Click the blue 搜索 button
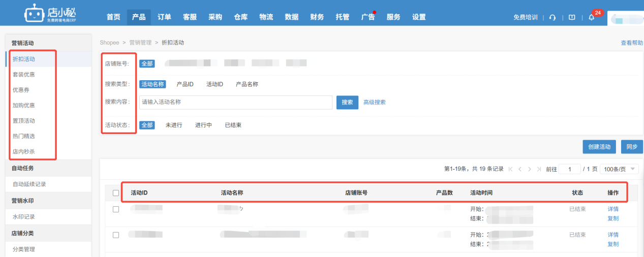This screenshot has height=257, width=644. click(347, 102)
